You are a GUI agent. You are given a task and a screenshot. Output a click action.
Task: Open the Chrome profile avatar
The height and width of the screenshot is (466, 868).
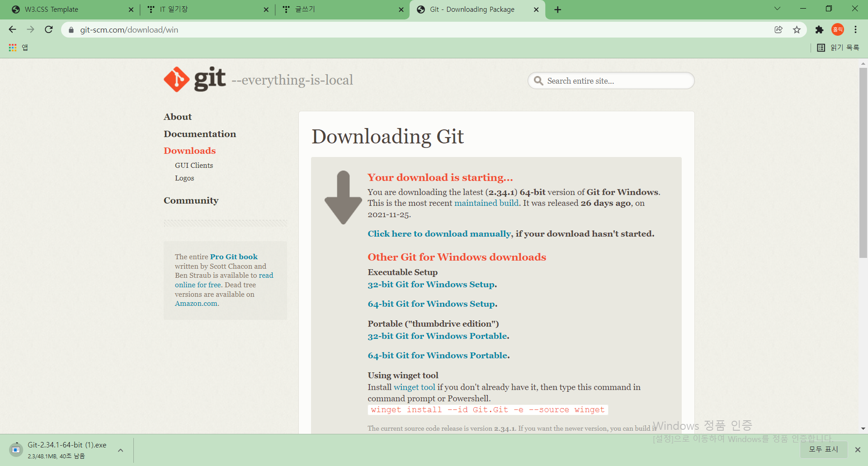pyautogui.click(x=838, y=29)
